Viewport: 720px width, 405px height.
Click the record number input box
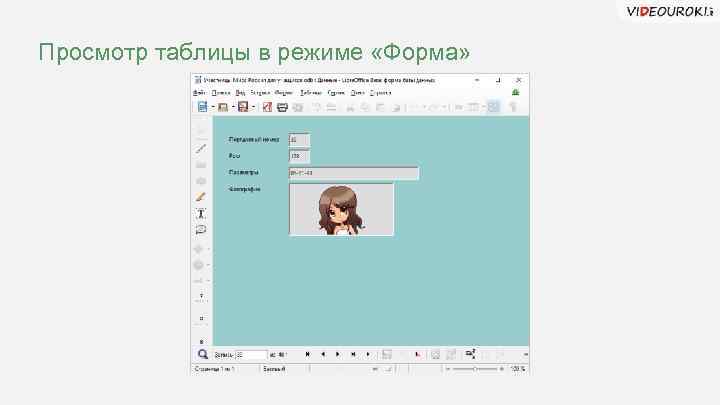pyautogui.click(x=251, y=355)
